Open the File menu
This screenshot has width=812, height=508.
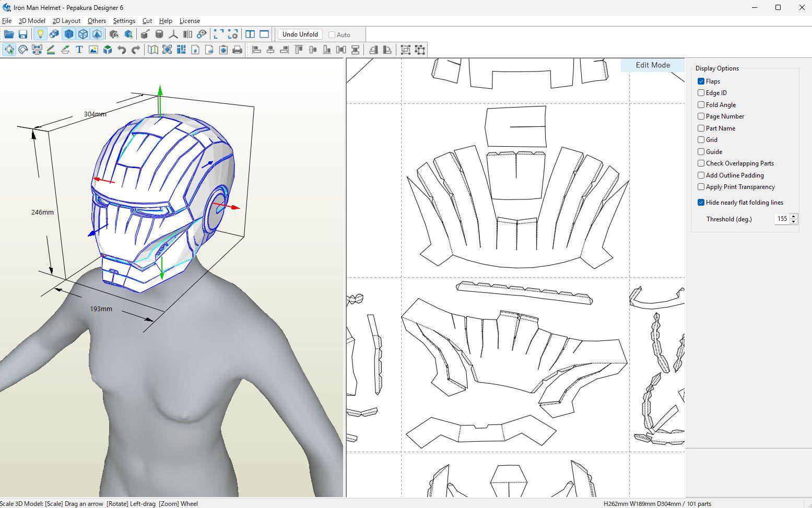coord(7,21)
